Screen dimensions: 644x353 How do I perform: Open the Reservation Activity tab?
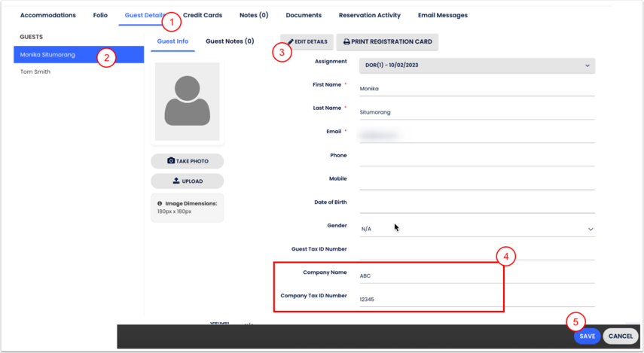[369, 15]
